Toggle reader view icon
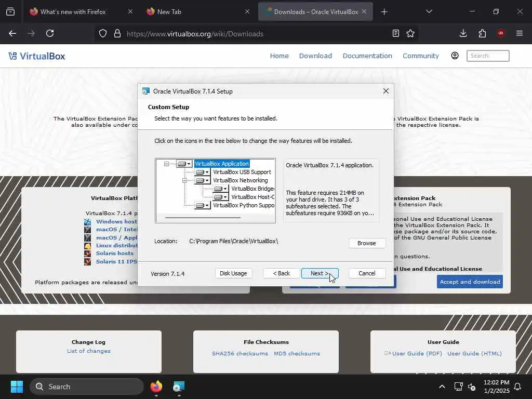Image resolution: width=532 pixels, height=399 pixels. pos(395,34)
